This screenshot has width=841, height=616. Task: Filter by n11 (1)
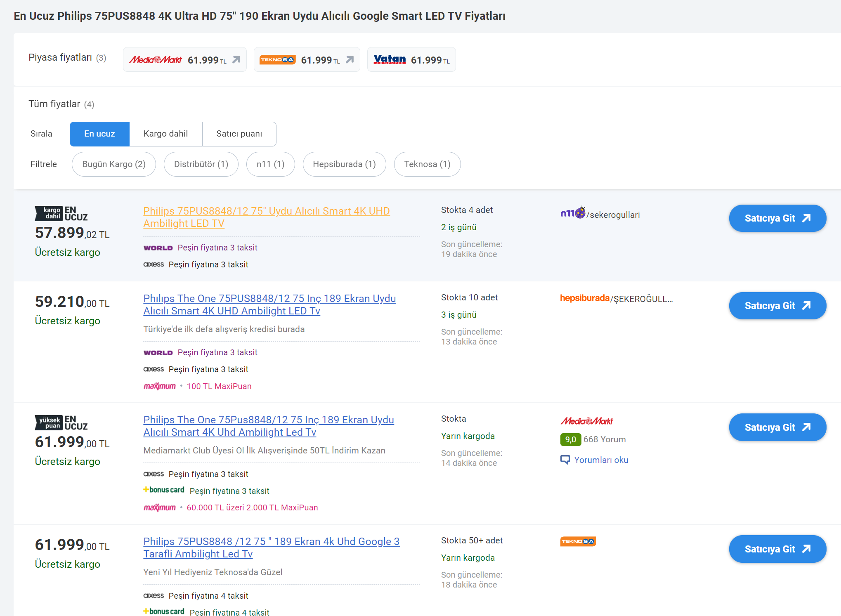pyautogui.click(x=270, y=164)
